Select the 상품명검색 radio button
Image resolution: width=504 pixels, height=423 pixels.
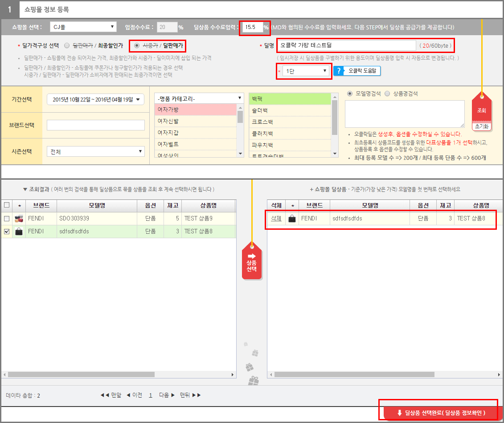pos(387,94)
